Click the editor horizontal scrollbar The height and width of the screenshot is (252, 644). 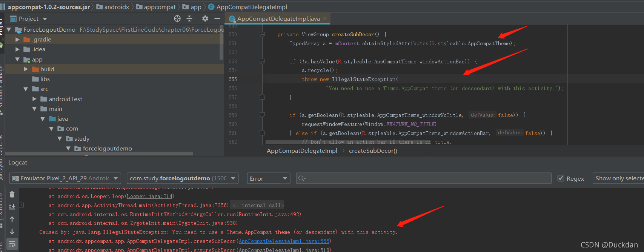(349, 142)
